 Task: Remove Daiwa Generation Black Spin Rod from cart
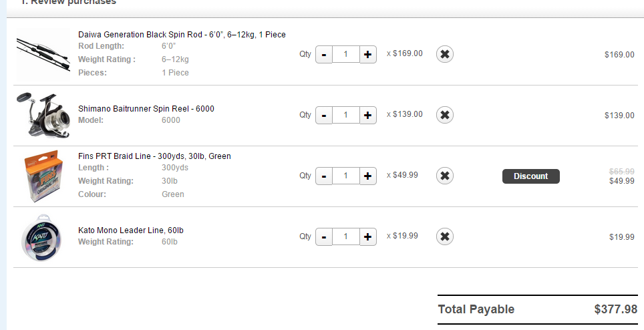click(x=445, y=54)
